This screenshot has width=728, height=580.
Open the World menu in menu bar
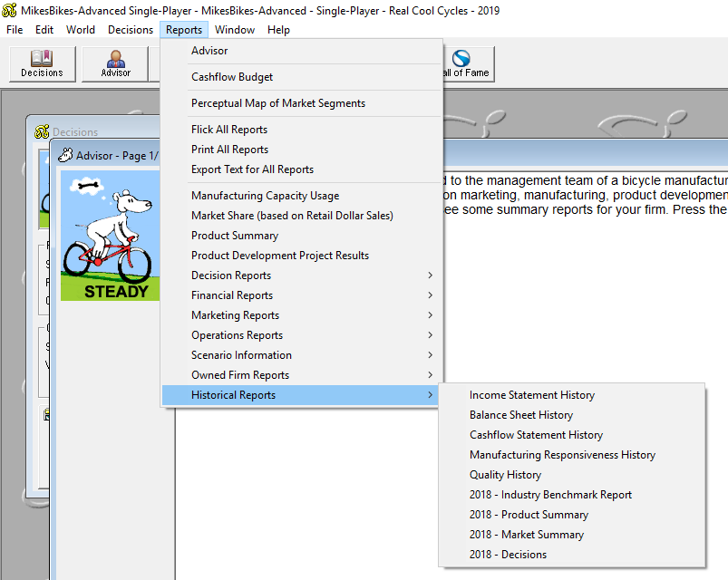[x=81, y=30]
